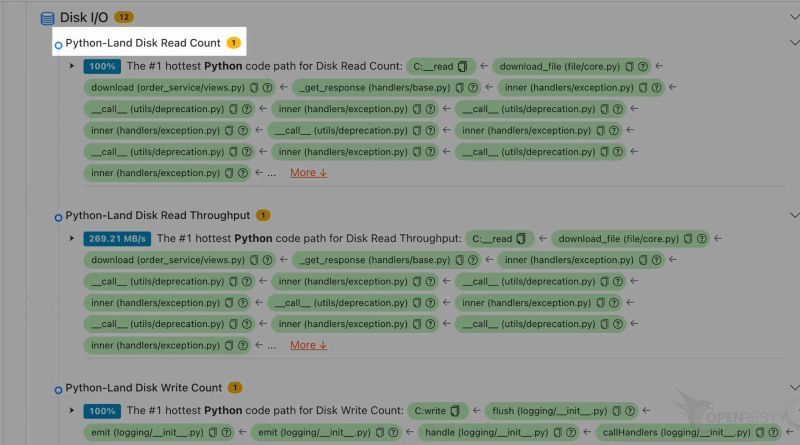The width and height of the screenshot is (800, 445).
Task: Collapse Python-Land Disk Read Count chevron
Action: pyautogui.click(x=794, y=42)
